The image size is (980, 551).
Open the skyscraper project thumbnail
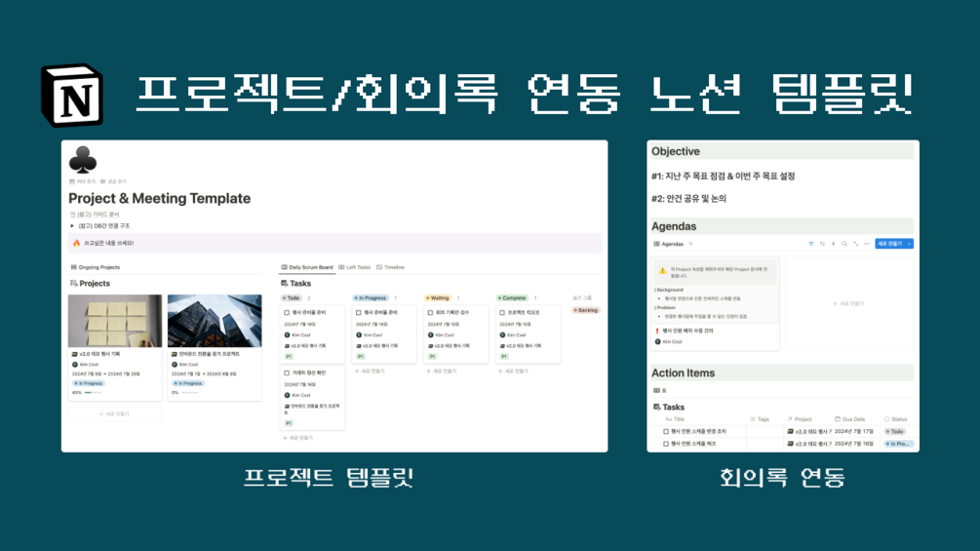point(215,321)
